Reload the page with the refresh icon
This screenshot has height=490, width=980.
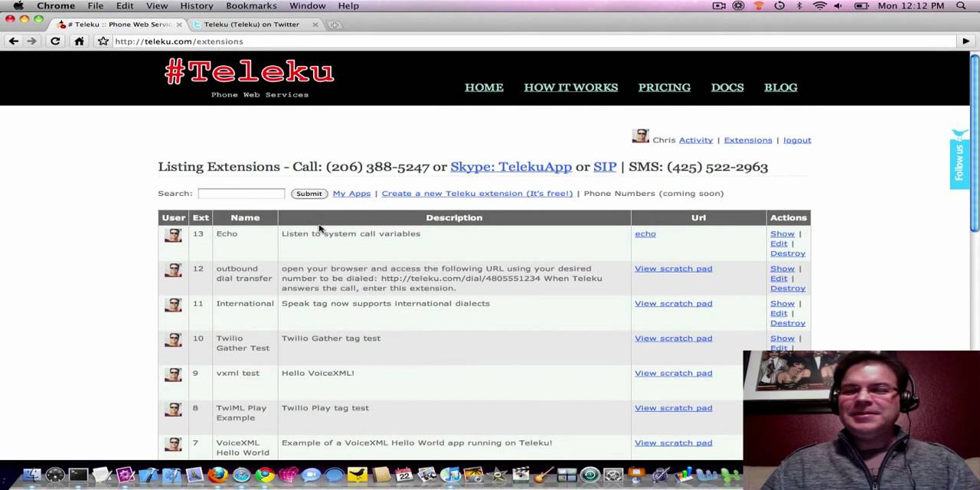tap(55, 41)
